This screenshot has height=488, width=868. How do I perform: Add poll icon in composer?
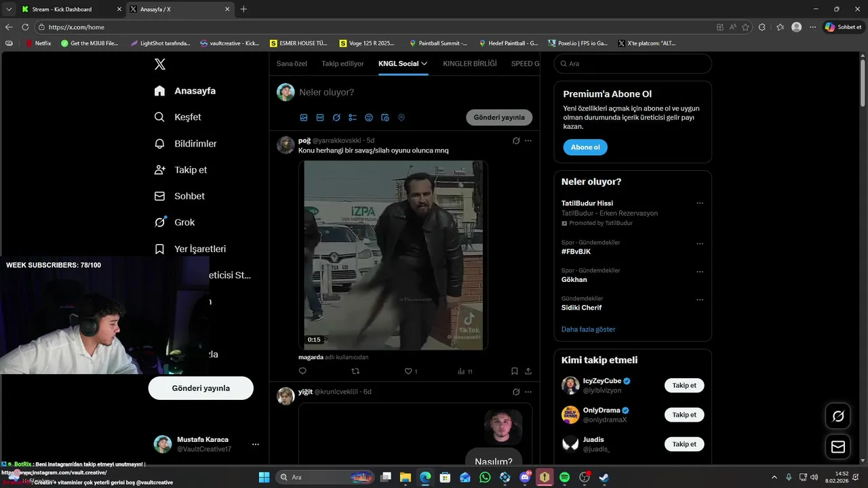(353, 117)
